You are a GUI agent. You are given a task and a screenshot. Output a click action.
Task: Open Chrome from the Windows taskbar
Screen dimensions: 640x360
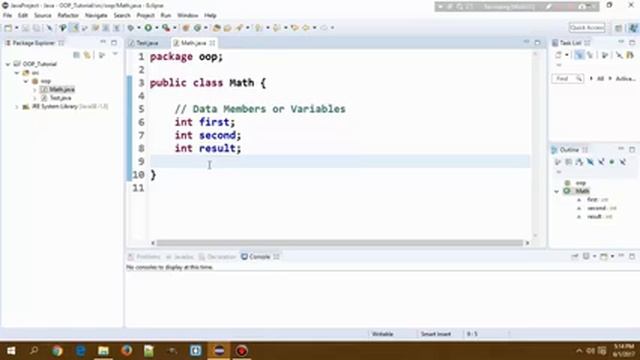pos(57,351)
